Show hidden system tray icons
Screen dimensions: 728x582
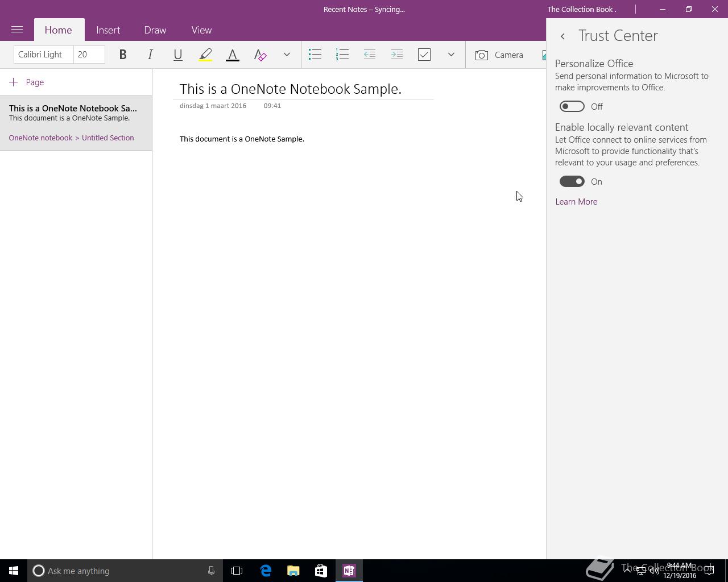click(x=627, y=571)
